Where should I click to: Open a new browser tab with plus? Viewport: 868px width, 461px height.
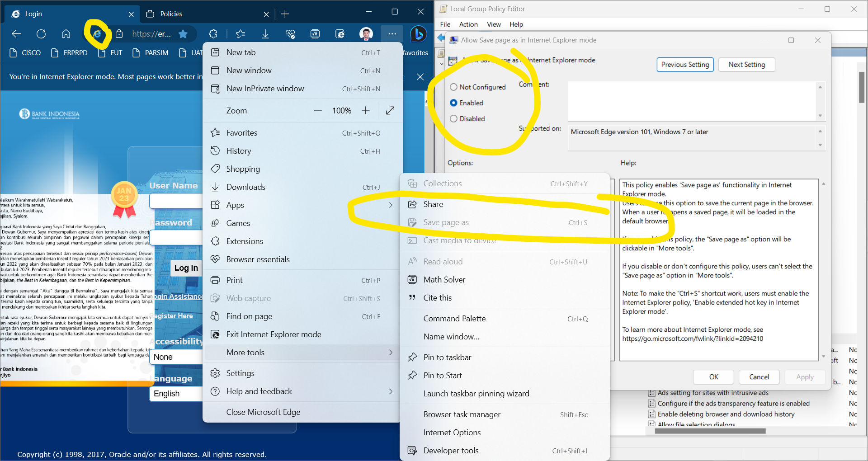point(285,14)
